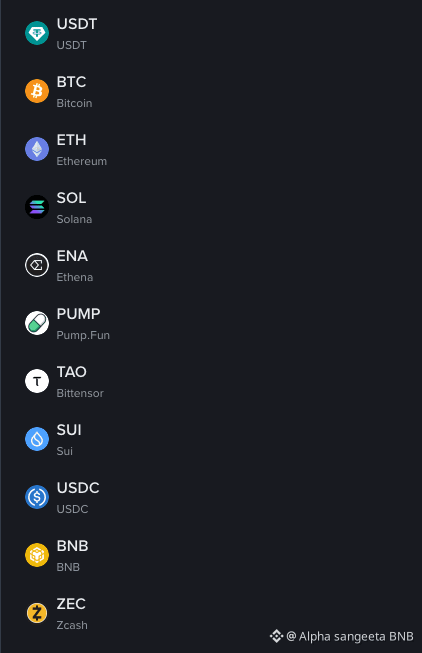Click the Zcash name text
The image size is (422, 653).
(72, 625)
